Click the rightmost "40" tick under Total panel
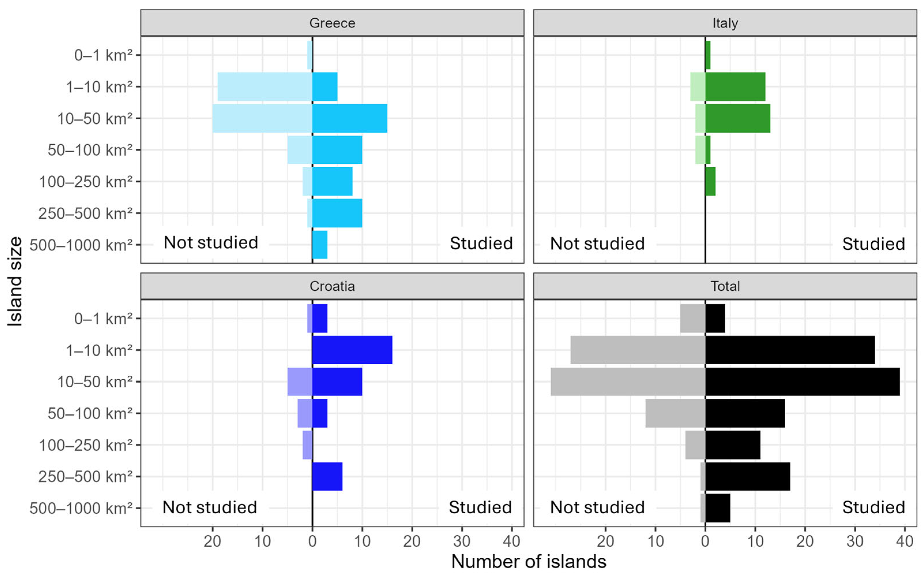Viewport: 924px width, 575px height. [x=904, y=541]
